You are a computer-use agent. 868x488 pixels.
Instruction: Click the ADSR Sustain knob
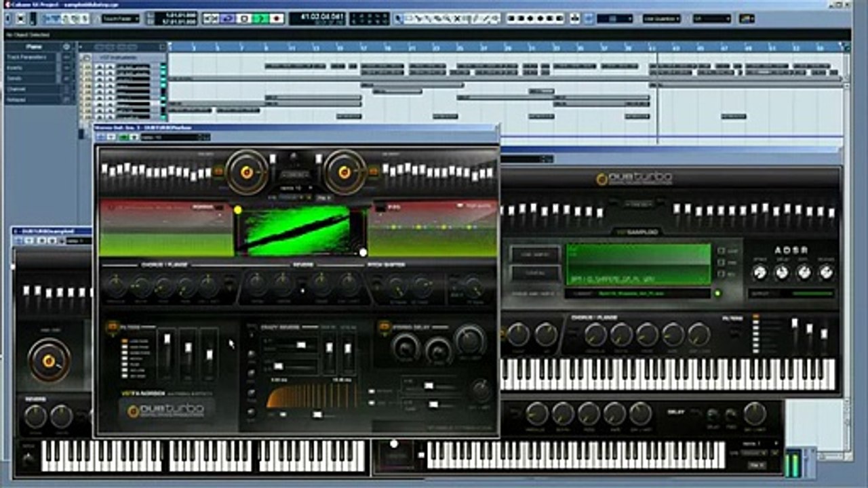pyautogui.click(x=804, y=272)
